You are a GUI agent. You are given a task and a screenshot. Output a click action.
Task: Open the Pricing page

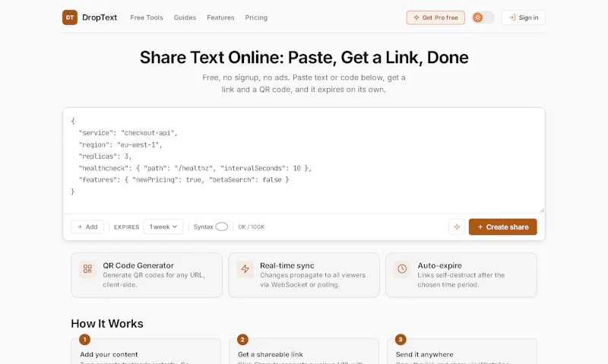click(x=256, y=17)
